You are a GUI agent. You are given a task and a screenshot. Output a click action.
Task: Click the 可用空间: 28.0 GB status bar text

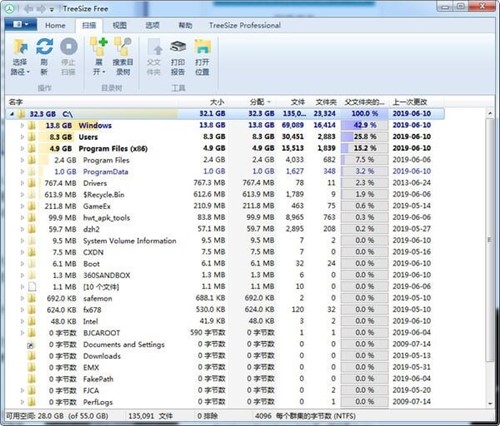[x=57, y=416]
